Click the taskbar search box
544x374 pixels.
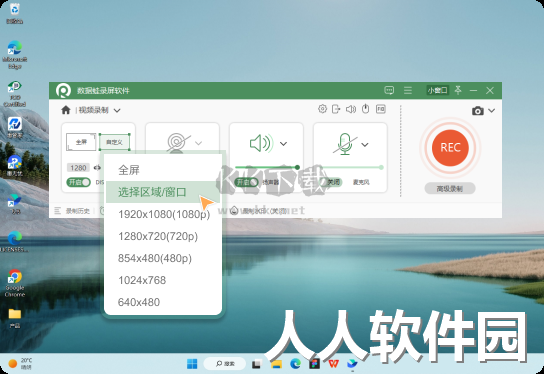point(225,364)
